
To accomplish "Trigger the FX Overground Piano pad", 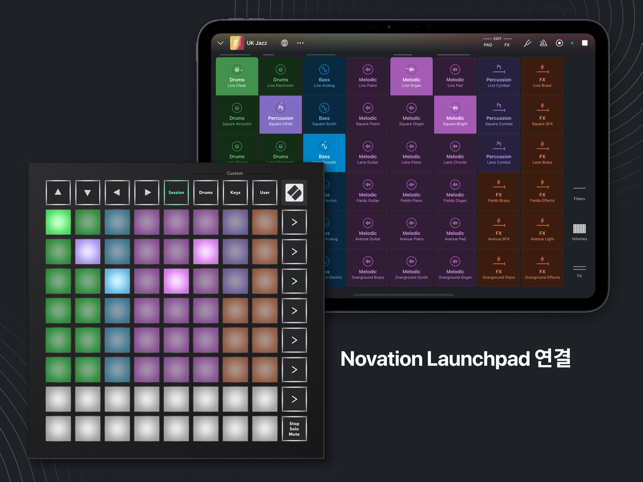I will (x=499, y=268).
